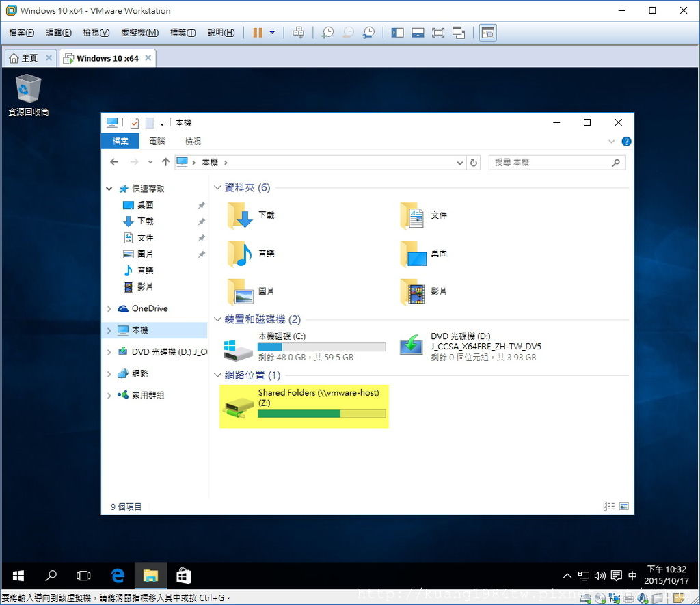Image resolution: width=700 pixels, height=605 pixels.
Task: Refresh the 本機 Explorer view
Action: (x=474, y=163)
